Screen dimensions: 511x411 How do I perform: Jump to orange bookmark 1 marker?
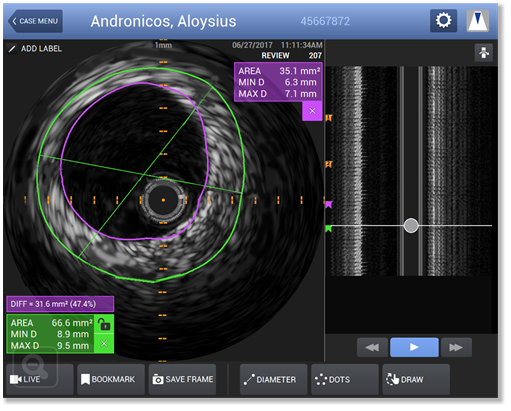pos(329,118)
